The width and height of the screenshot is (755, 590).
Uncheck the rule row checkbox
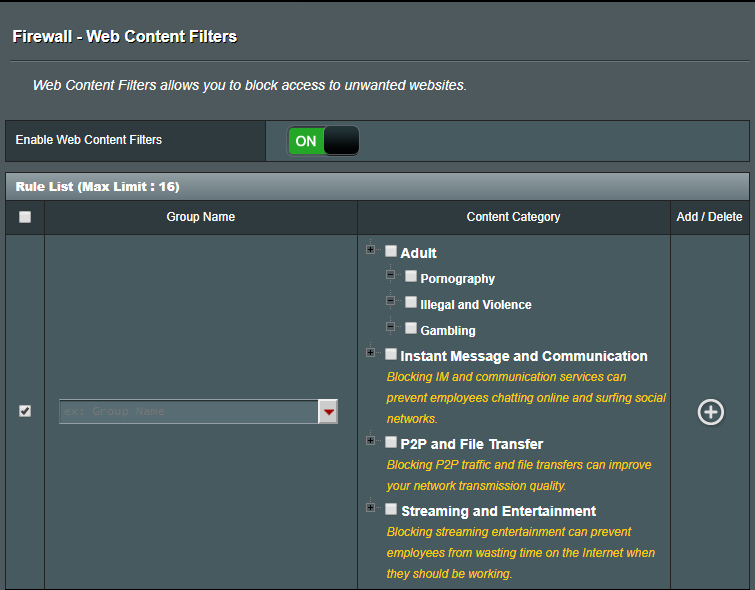coord(25,411)
